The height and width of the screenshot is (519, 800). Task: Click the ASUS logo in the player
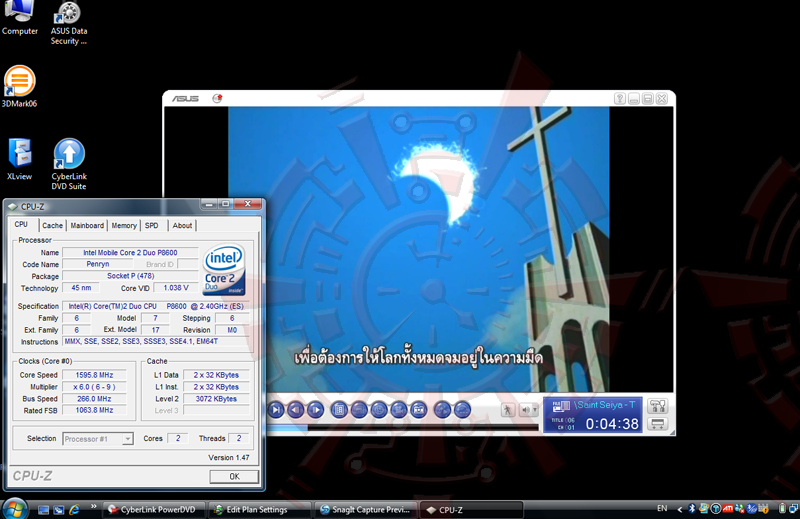[x=185, y=98]
